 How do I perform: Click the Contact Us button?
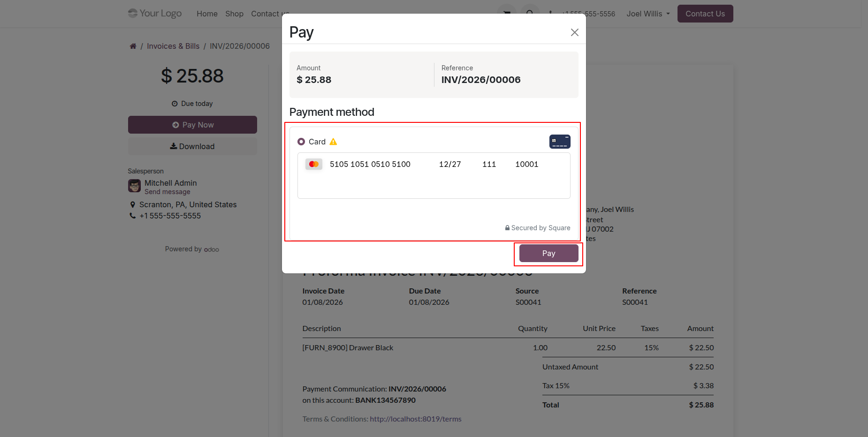click(705, 14)
